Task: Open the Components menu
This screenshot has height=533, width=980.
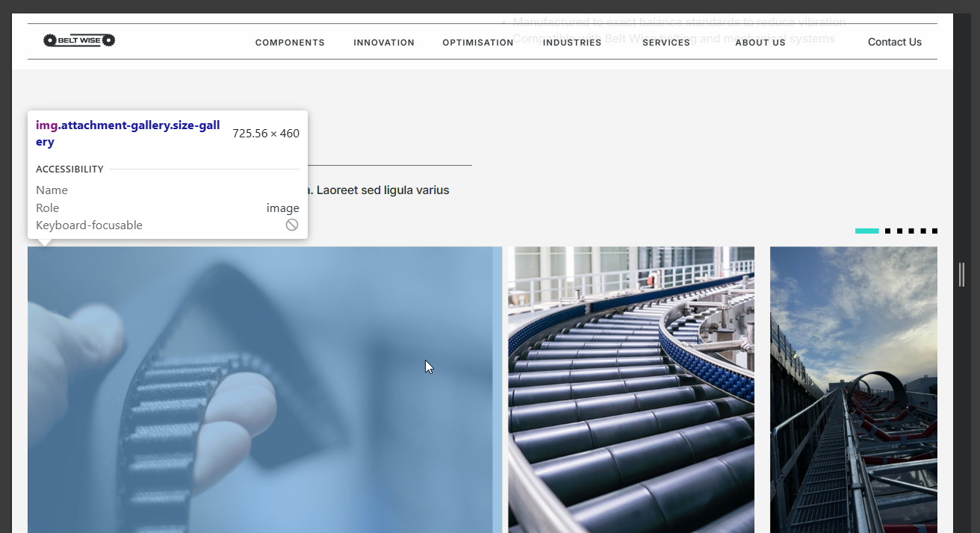Action: (290, 43)
